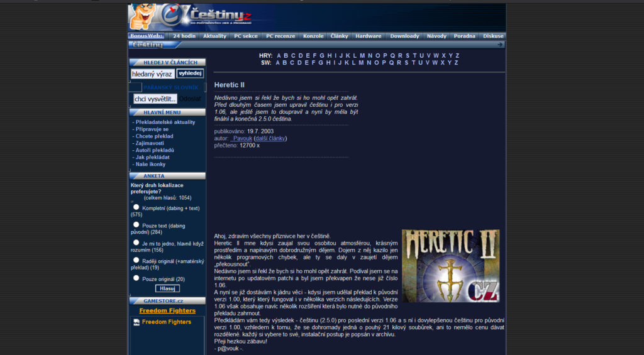The height and width of the screenshot is (355, 644).
Task: Open the Hardware nav tab
Action: click(x=369, y=36)
